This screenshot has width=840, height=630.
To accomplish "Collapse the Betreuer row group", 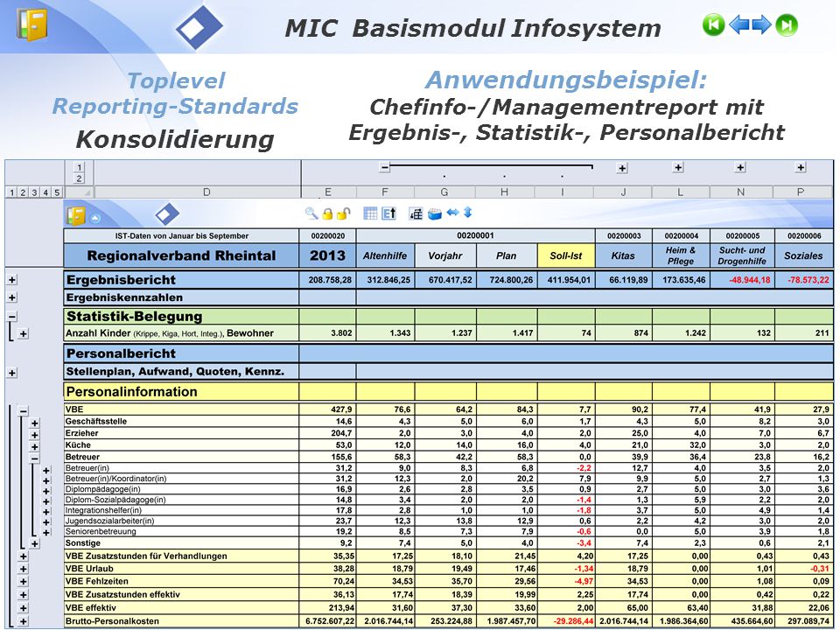I will point(34,458).
